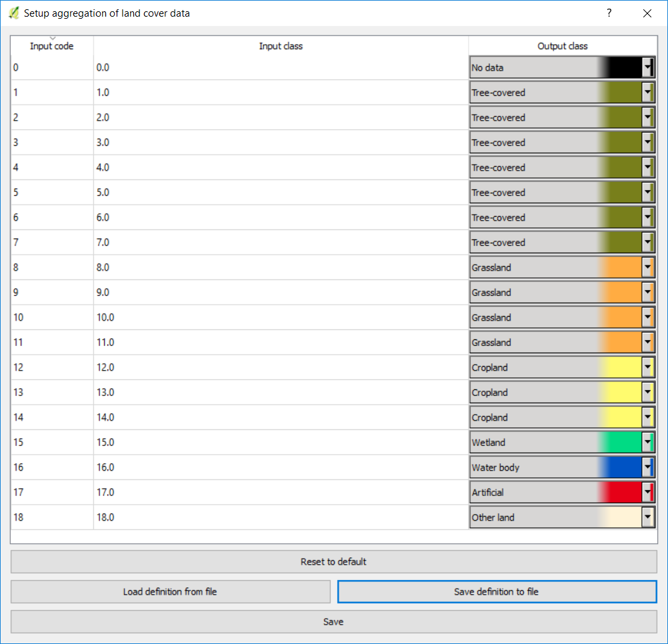
Task: Click the QGIS feather icon in title bar
Action: coord(13,13)
